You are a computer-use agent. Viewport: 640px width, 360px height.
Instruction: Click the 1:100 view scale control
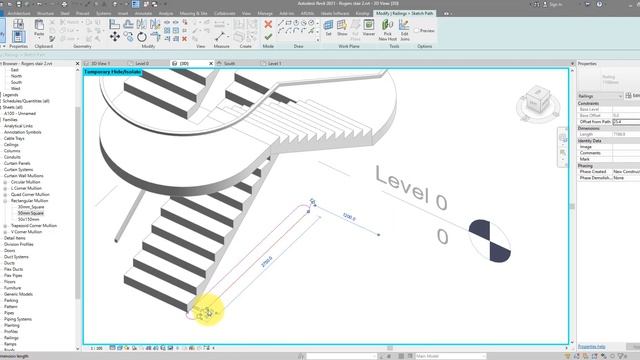(x=97, y=348)
